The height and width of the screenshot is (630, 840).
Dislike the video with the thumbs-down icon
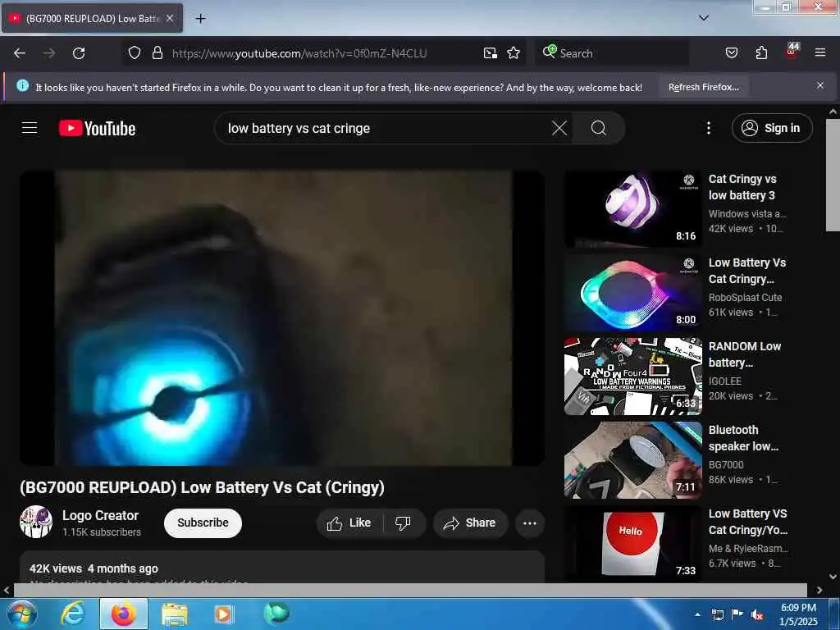pos(403,523)
